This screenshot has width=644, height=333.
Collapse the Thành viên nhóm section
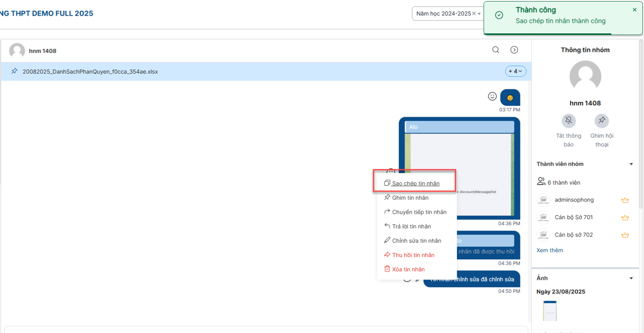[631, 164]
